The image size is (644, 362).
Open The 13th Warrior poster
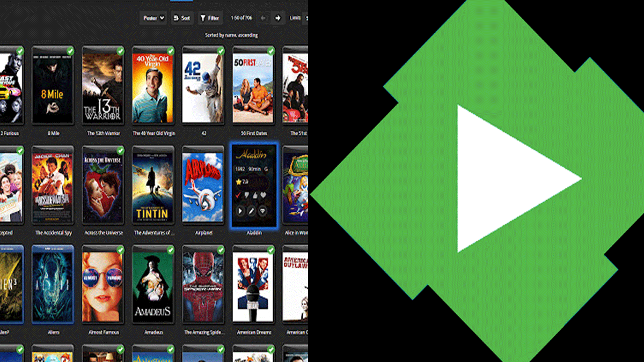point(103,86)
